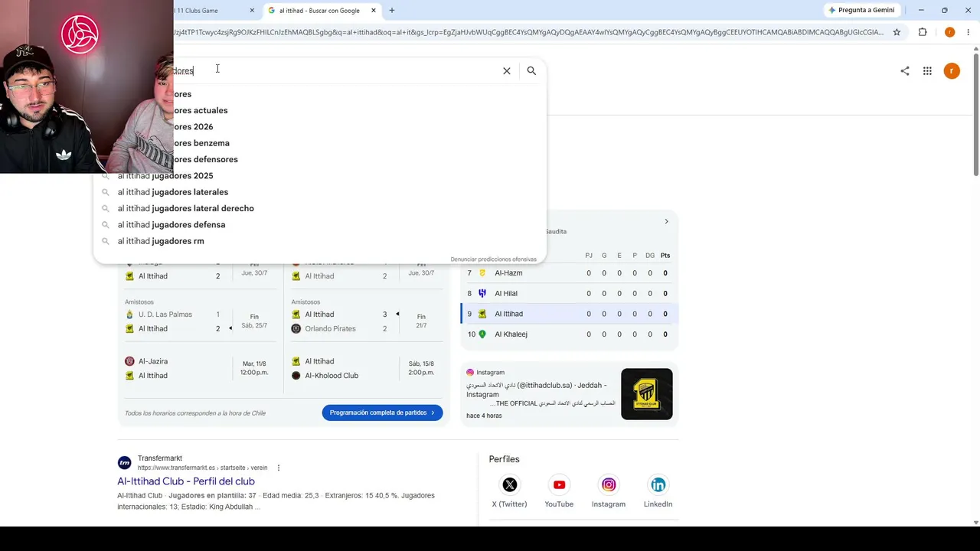
Task: Open the LinkedIn profile icon
Action: 658,484
